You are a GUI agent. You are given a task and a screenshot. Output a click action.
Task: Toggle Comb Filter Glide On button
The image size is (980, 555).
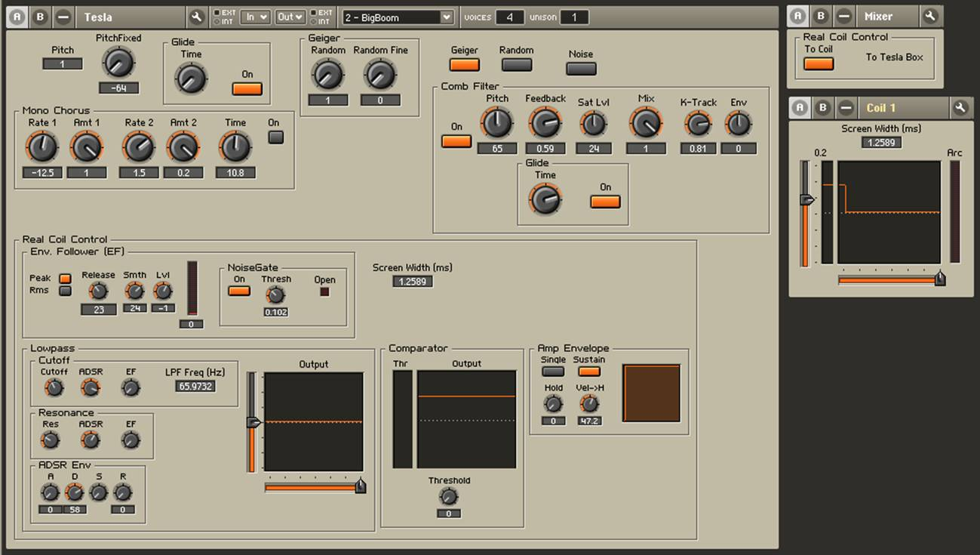tap(605, 202)
